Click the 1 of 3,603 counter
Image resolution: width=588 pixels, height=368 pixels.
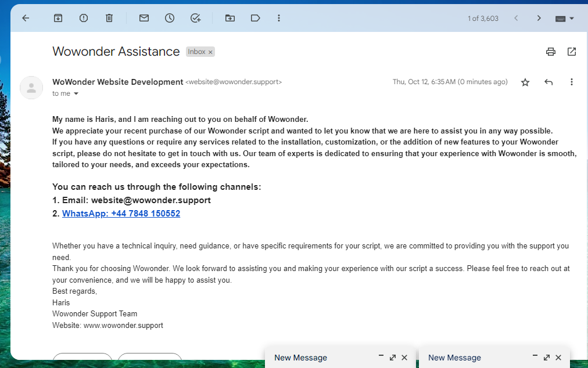(483, 19)
